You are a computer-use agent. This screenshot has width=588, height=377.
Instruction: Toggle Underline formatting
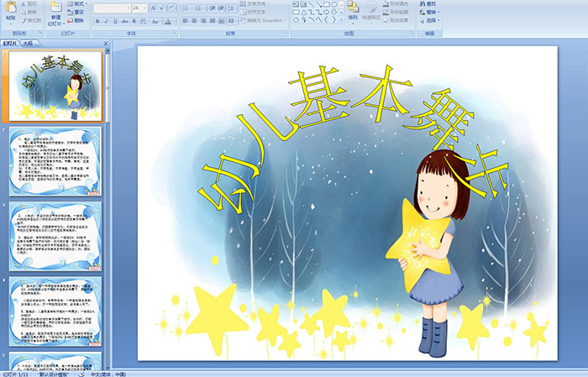point(116,21)
